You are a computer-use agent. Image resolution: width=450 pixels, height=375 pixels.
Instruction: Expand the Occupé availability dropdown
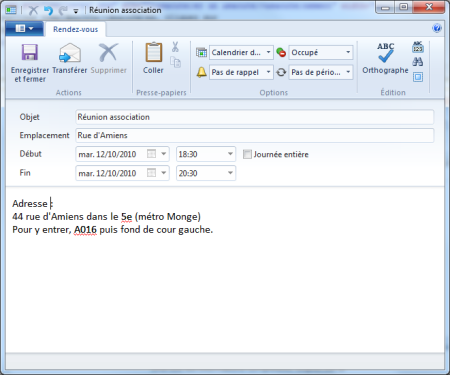click(x=348, y=52)
